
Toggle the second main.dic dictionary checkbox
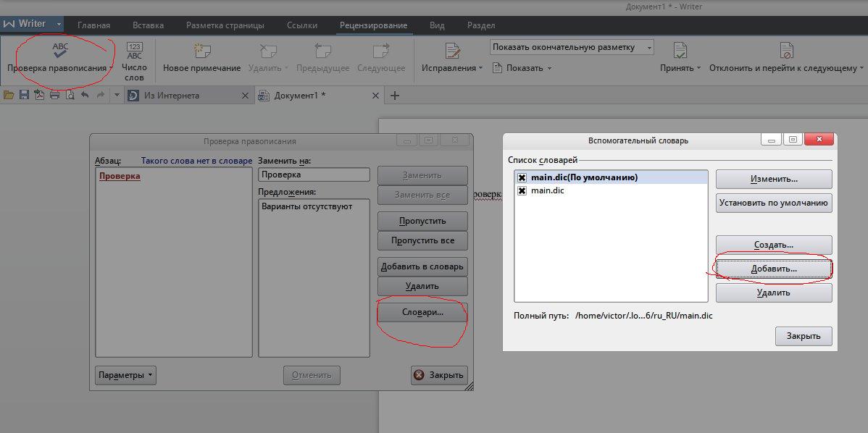tap(522, 190)
